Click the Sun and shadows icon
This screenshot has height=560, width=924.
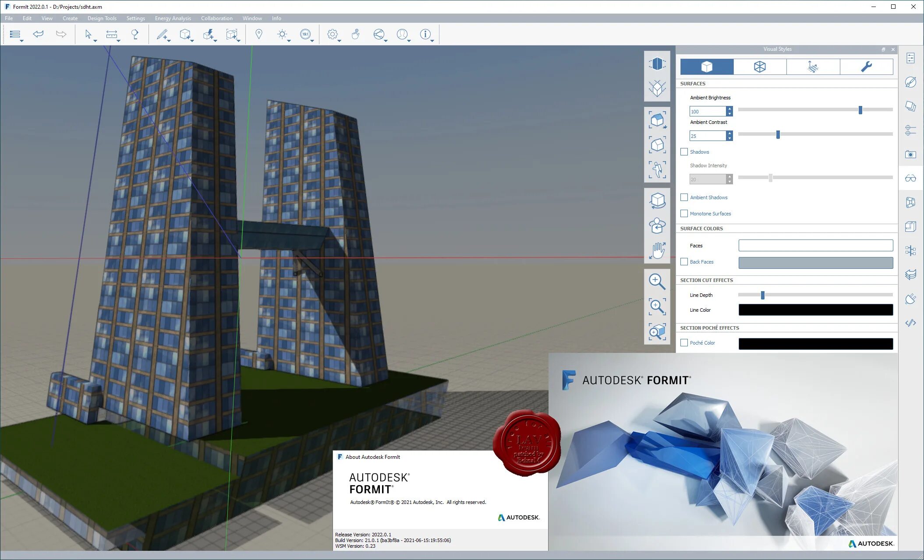(282, 34)
